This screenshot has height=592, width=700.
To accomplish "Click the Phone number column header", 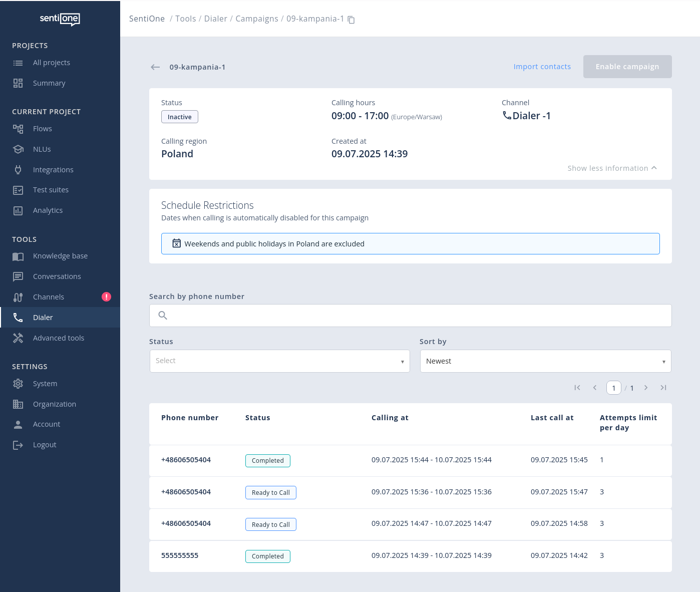I will 190,418.
